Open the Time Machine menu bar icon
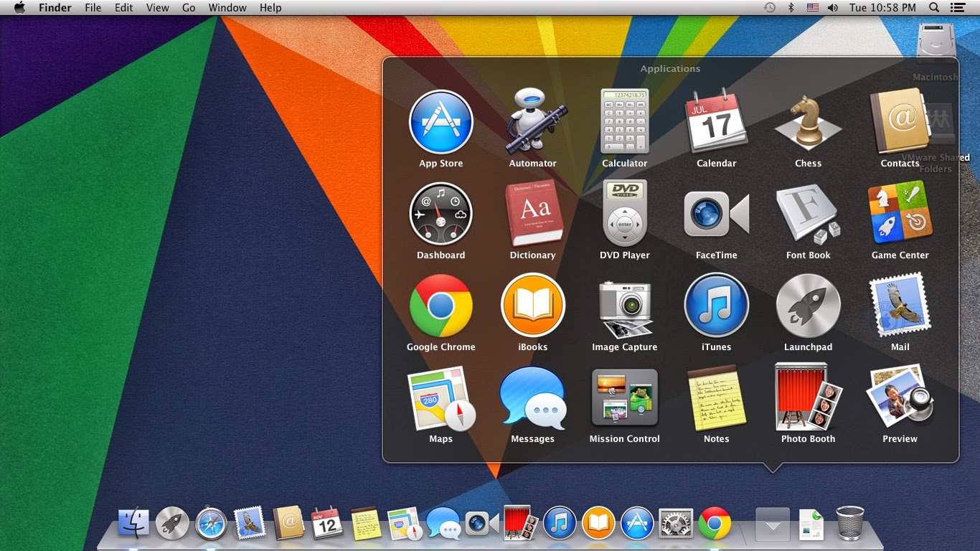Image resolution: width=980 pixels, height=551 pixels. (x=770, y=8)
